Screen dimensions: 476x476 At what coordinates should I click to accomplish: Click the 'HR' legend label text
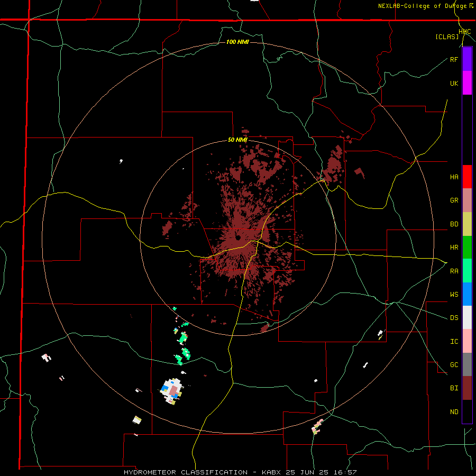coord(454,248)
